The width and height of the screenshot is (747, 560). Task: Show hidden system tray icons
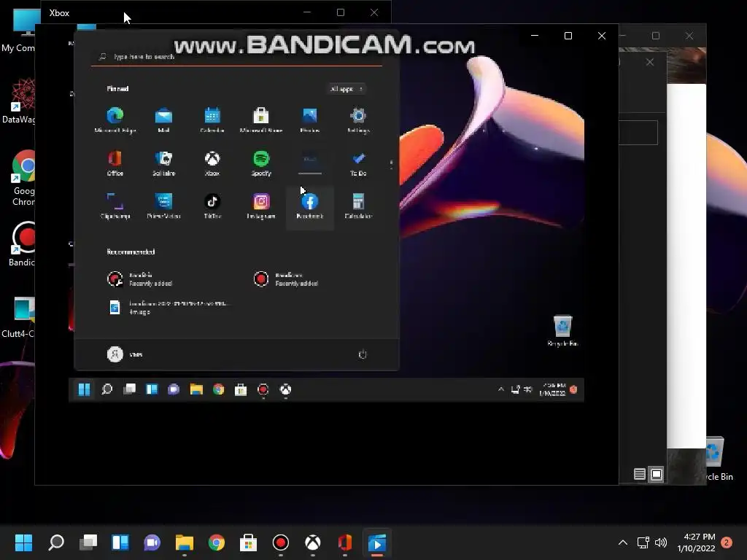(x=623, y=542)
